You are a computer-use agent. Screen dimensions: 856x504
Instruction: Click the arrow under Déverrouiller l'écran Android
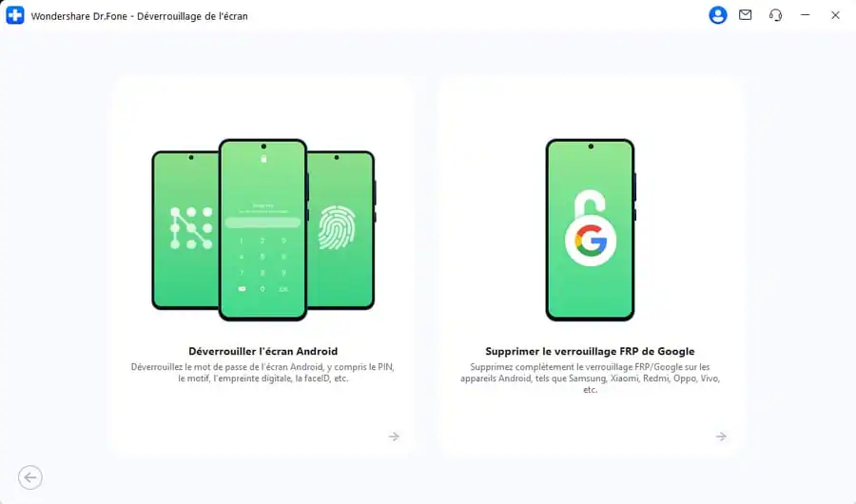tap(394, 436)
